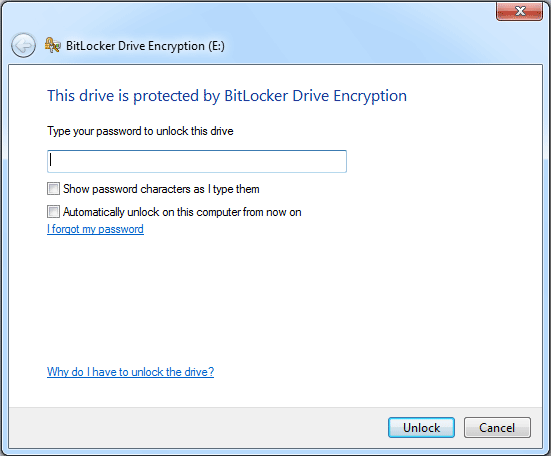
Task: Click the Show password characters as I type them label
Action: point(161,189)
